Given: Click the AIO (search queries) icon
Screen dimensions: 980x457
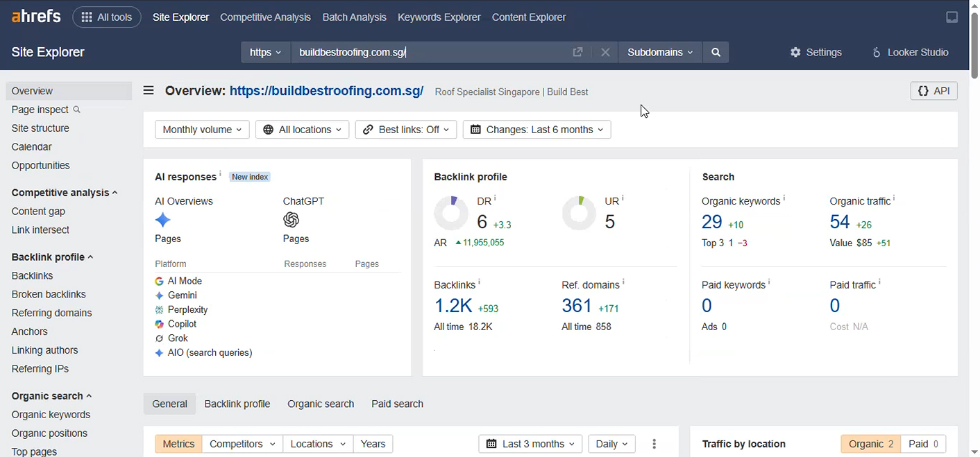Looking at the screenshot, I should (159, 353).
